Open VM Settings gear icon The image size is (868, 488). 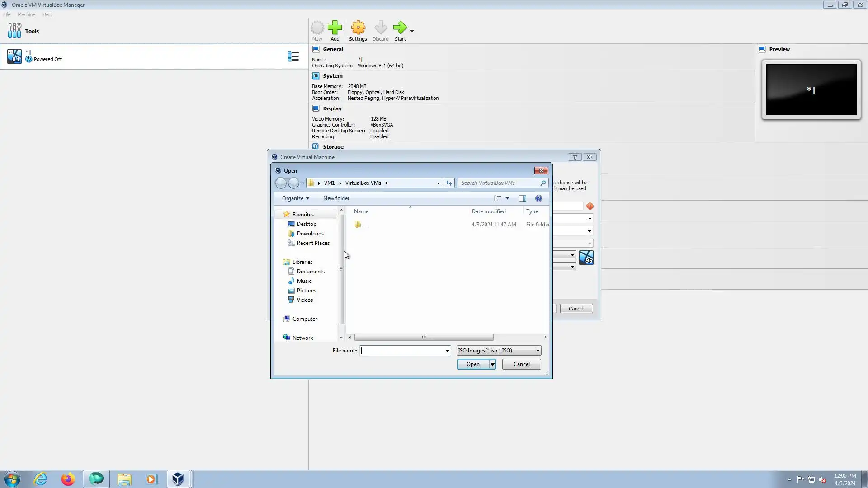click(x=358, y=28)
